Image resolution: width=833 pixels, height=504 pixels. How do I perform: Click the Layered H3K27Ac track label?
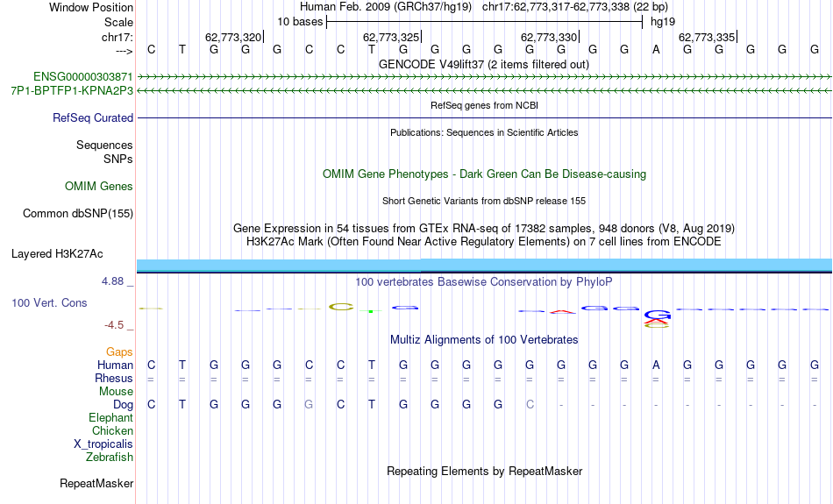(x=57, y=254)
